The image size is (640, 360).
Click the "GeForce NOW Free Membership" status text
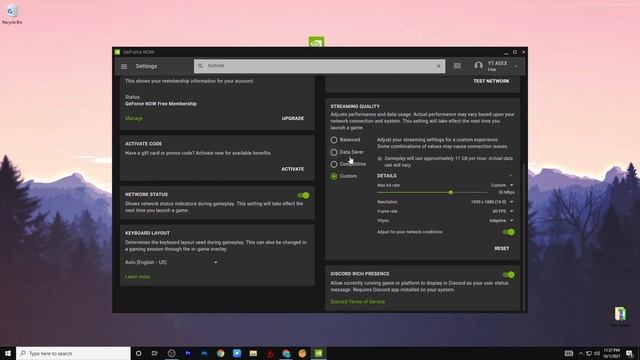[161, 104]
